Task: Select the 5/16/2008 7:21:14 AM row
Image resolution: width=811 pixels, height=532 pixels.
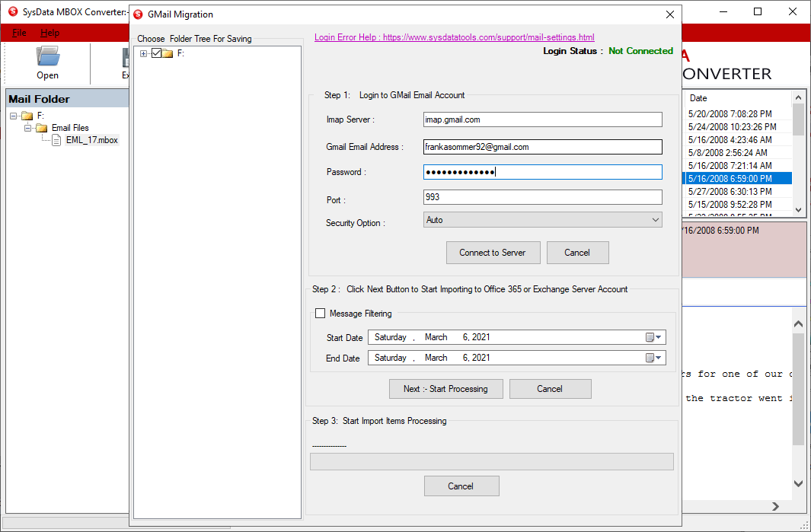Action: [739, 165]
